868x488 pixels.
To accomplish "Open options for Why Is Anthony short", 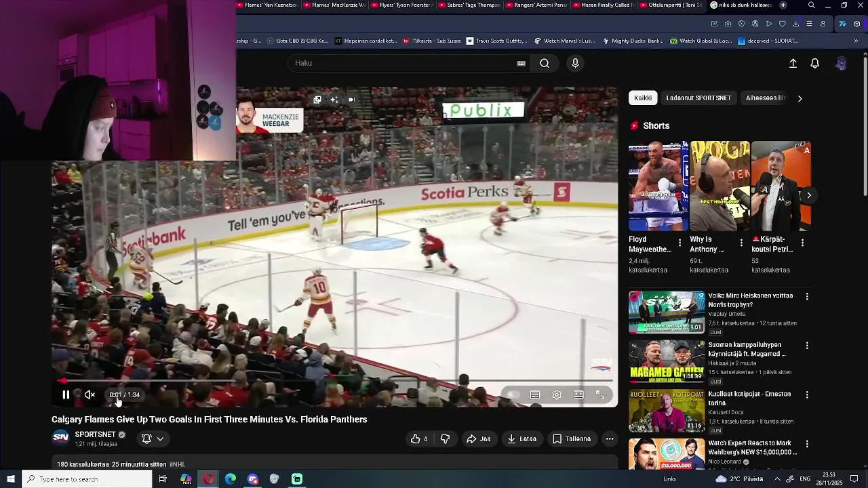I will [x=741, y=243].
